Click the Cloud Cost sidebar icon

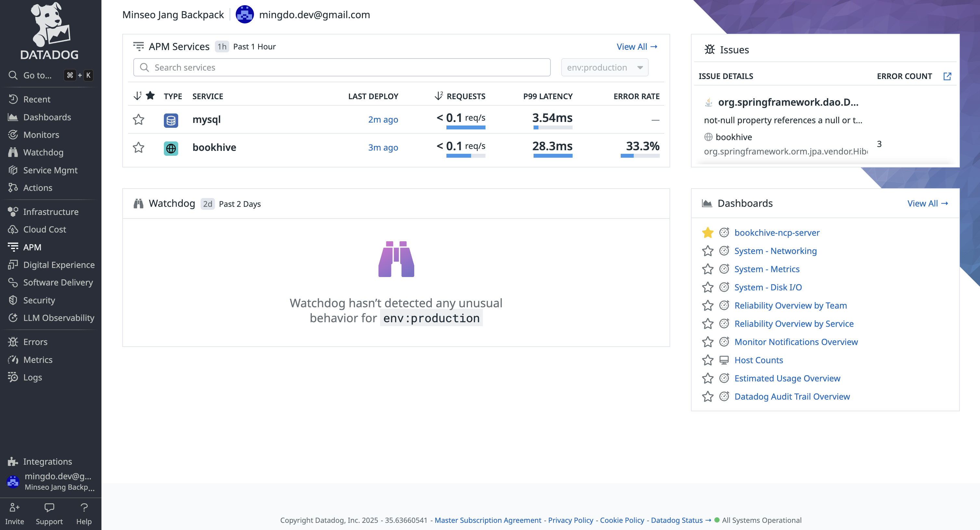[13, 230]
